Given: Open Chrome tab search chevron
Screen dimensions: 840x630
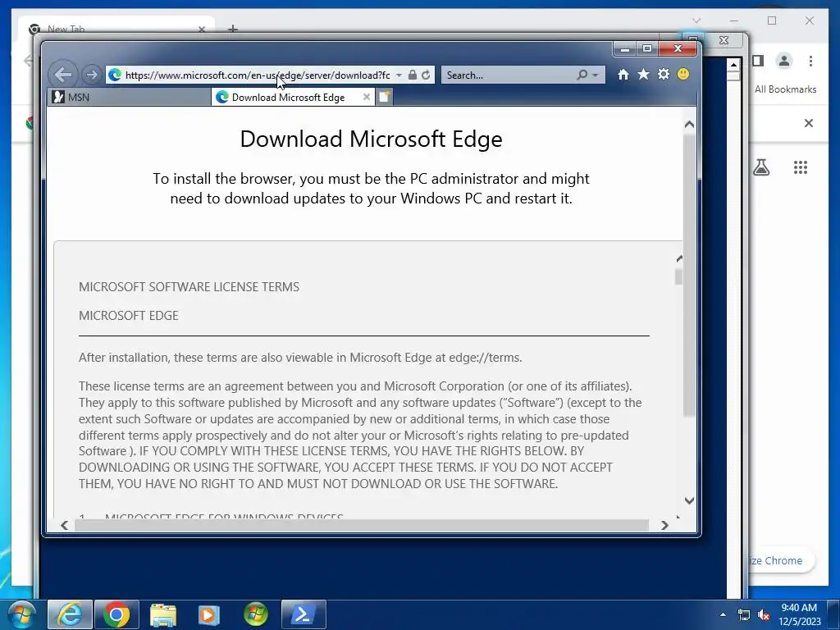Looking at the screenshot, I should click(x=696, y=21).
